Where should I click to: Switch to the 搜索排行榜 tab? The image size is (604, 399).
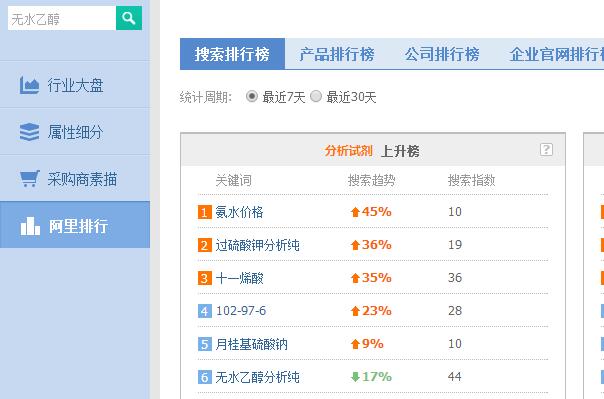232,54
